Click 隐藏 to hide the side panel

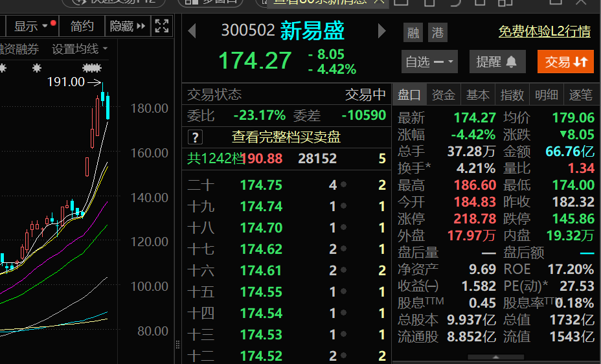[128, 26]
